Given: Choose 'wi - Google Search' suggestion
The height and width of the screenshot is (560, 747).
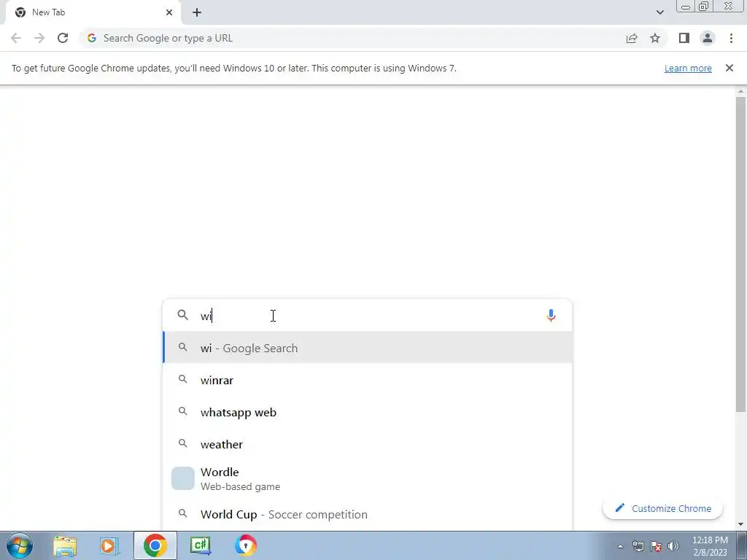Looking at the screenshot, I should coord(367,348).
